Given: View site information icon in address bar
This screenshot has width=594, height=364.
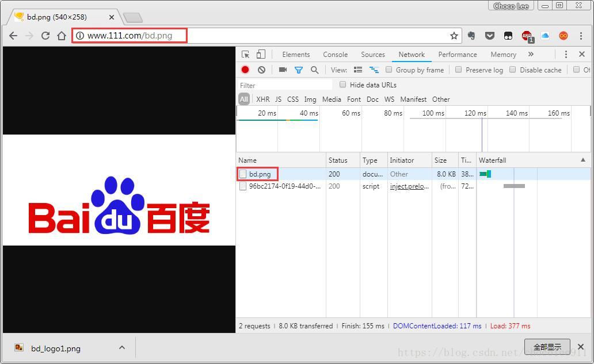Looking at the screenshot, I should point(79,36).
